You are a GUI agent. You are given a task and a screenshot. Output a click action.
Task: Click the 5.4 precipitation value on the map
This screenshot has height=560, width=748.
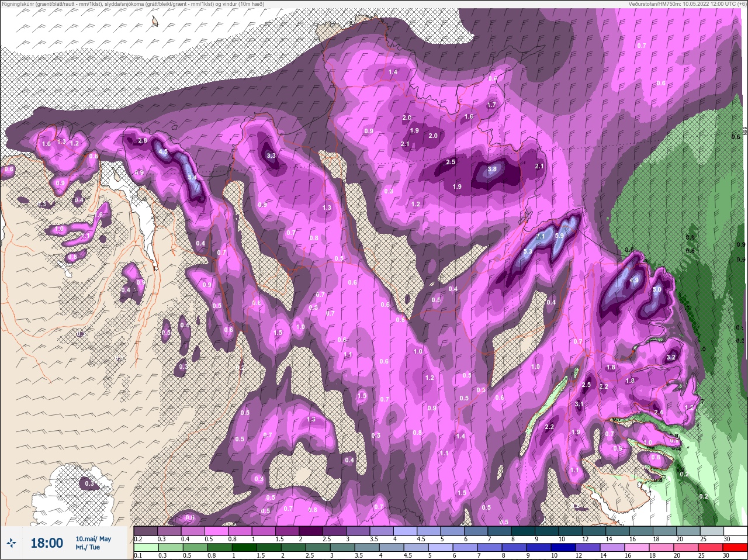(x=191, y=177)
